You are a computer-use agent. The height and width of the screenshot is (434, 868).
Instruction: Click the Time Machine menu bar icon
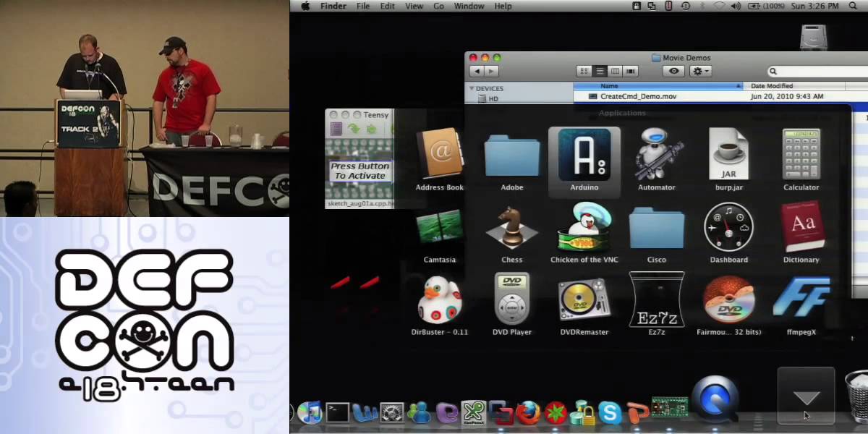687,6
